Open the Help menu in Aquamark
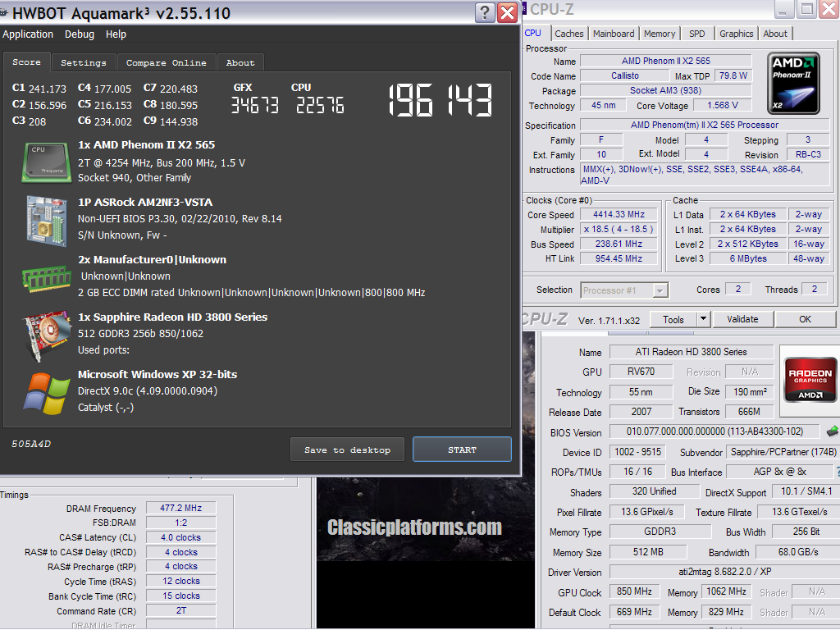Viewport: 840px width, 630px height. 116,34
